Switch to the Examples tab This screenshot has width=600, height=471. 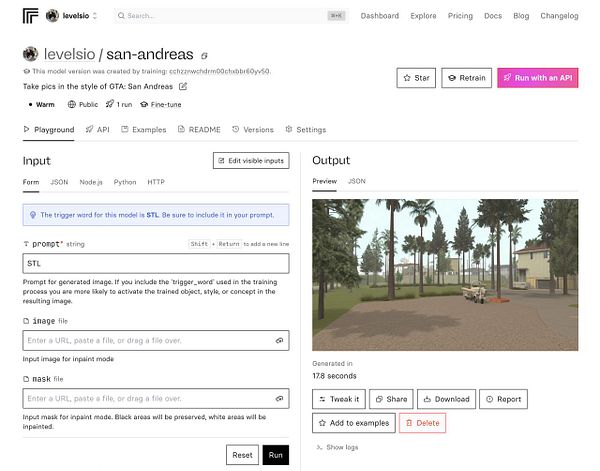[x=143, y=130]
